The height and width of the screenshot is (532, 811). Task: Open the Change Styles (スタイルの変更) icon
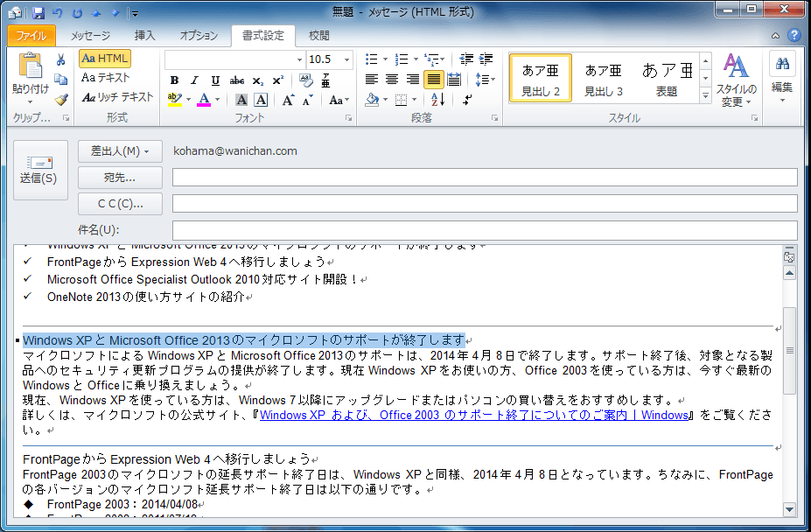tap(736, 79)
